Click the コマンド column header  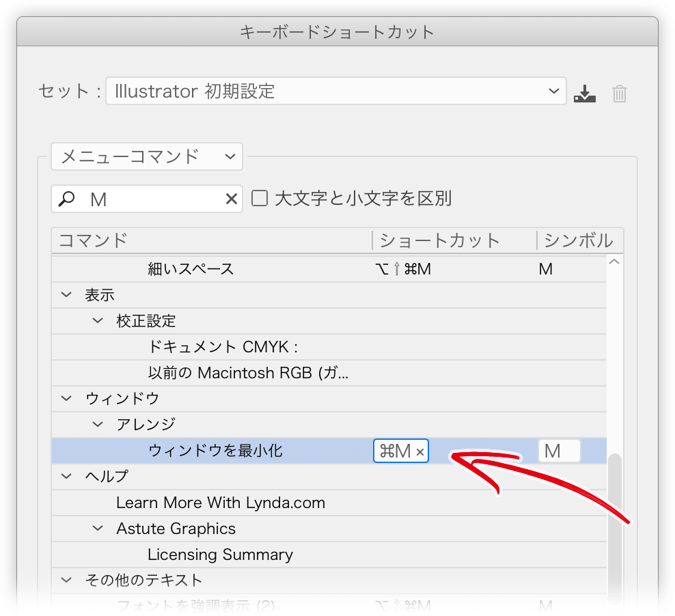[212, 240]
